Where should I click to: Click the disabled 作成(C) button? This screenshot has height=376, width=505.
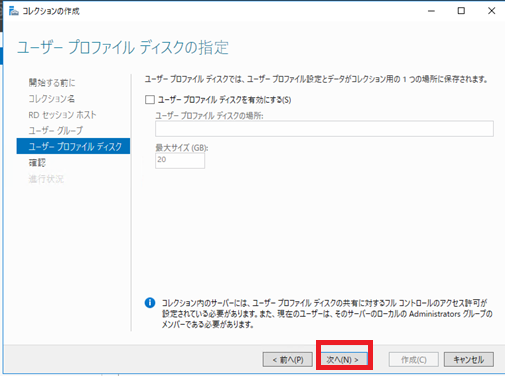[x=414, y=360]
